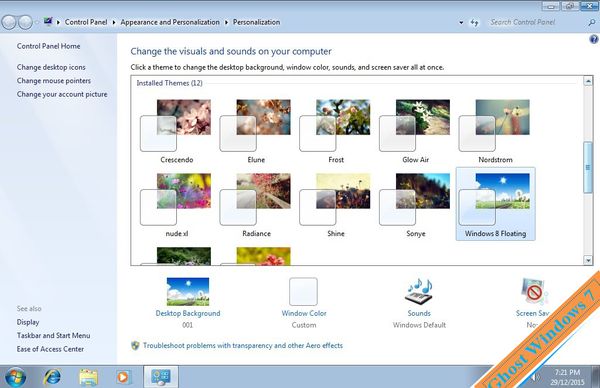Open the address bar history dropdown arrow
The height and width of the screenshot is (388, 600).
(461, 23)
